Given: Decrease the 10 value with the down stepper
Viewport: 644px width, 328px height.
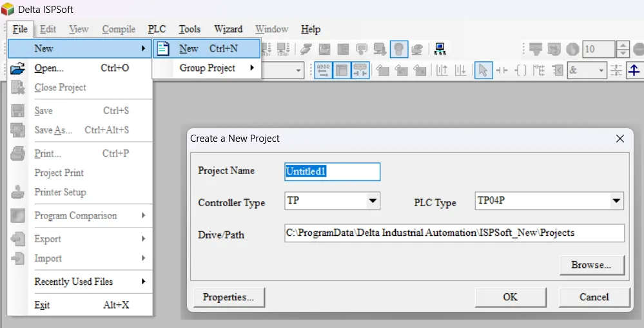Looking at the screenshot, I should (x=623, y=53).
